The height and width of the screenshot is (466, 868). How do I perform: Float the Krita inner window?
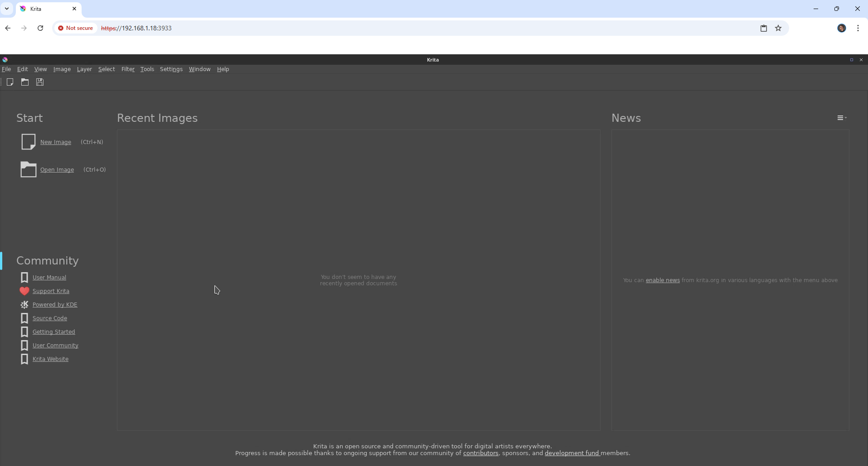[852, 59]
